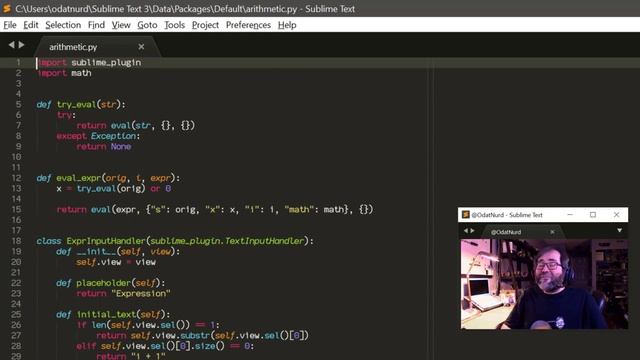Screen dimensions: 640x360
Task: Click 'sublime_plugin.TextInputHandler' base class
Action: pos(227,241)
